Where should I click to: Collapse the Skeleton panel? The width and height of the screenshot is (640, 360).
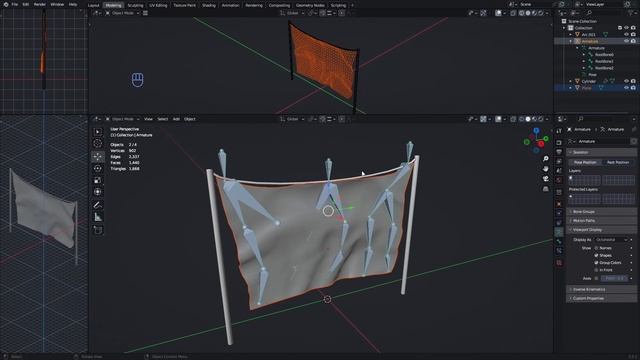point(602,152)
